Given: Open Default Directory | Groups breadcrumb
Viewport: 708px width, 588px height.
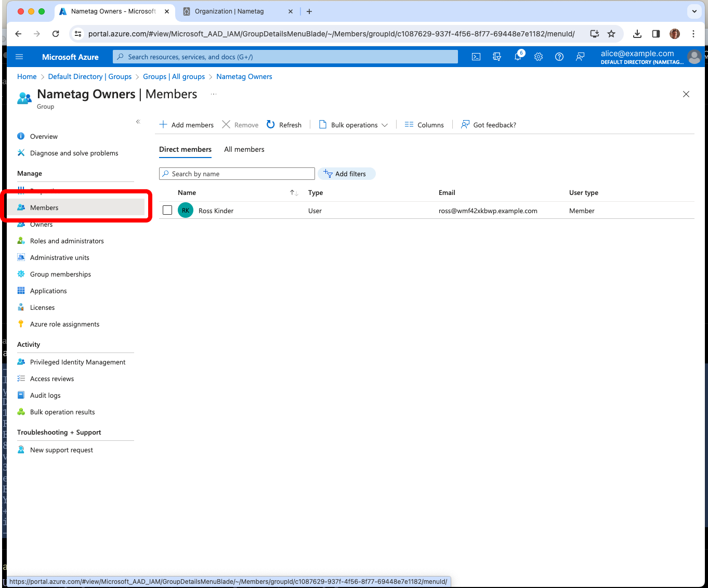Looking at the screenshot, I should pos(90,76).
